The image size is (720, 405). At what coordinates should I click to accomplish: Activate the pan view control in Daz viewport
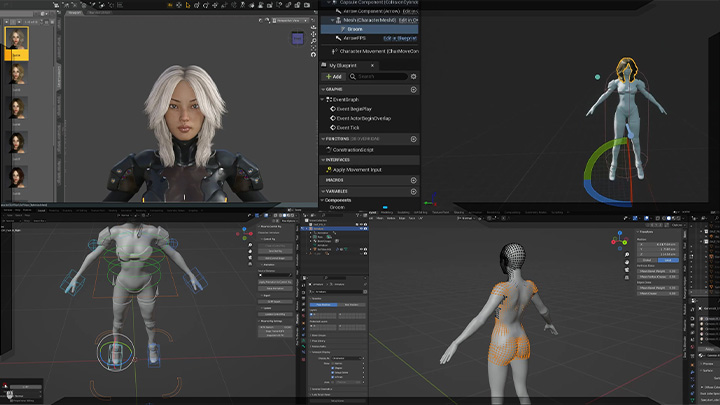click(314, 34)
